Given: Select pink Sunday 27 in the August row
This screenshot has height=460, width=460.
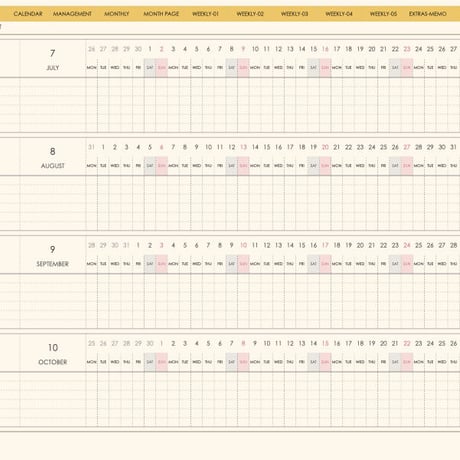Looking at the screenshot, I should point(407,147).
